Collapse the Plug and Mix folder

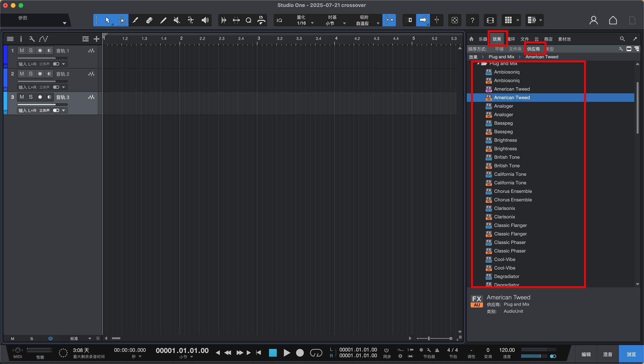pos(478,63)
